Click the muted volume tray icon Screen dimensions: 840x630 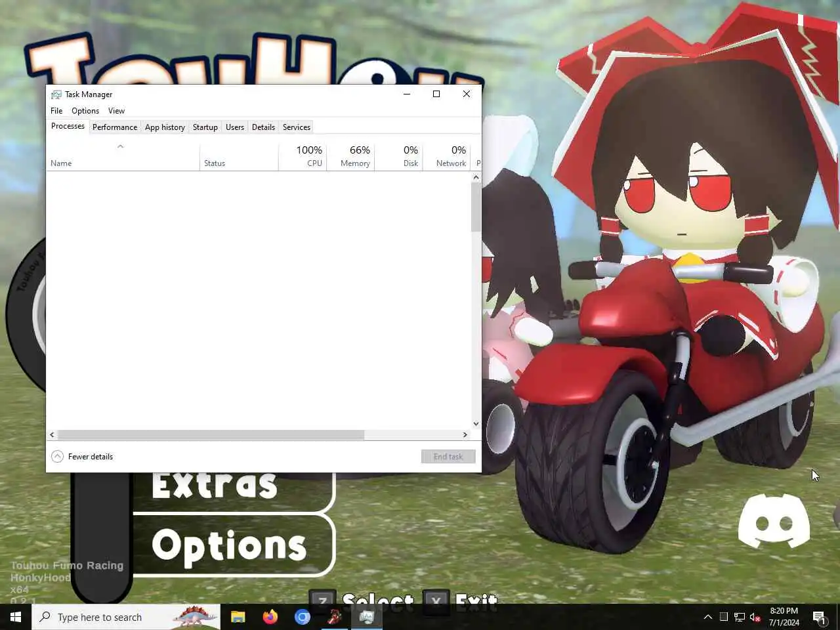pos(755,617)
